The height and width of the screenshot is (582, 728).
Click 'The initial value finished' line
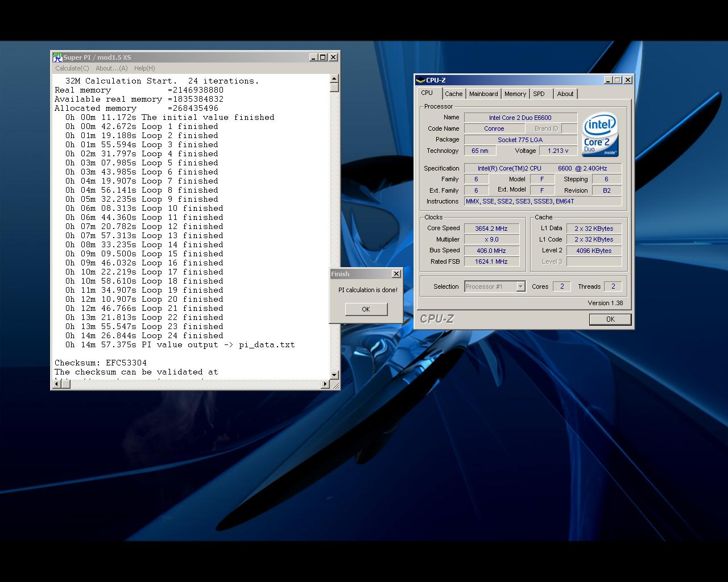[170, 117]
